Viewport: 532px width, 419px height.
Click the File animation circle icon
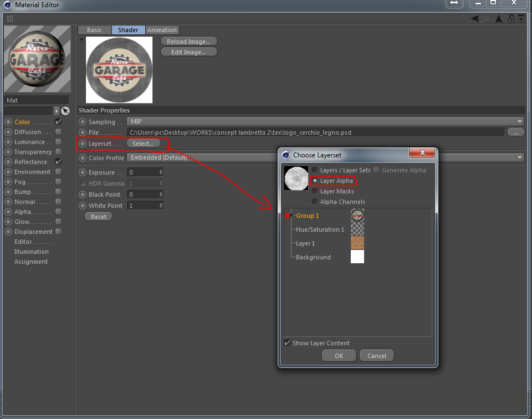tap(83, 132)
